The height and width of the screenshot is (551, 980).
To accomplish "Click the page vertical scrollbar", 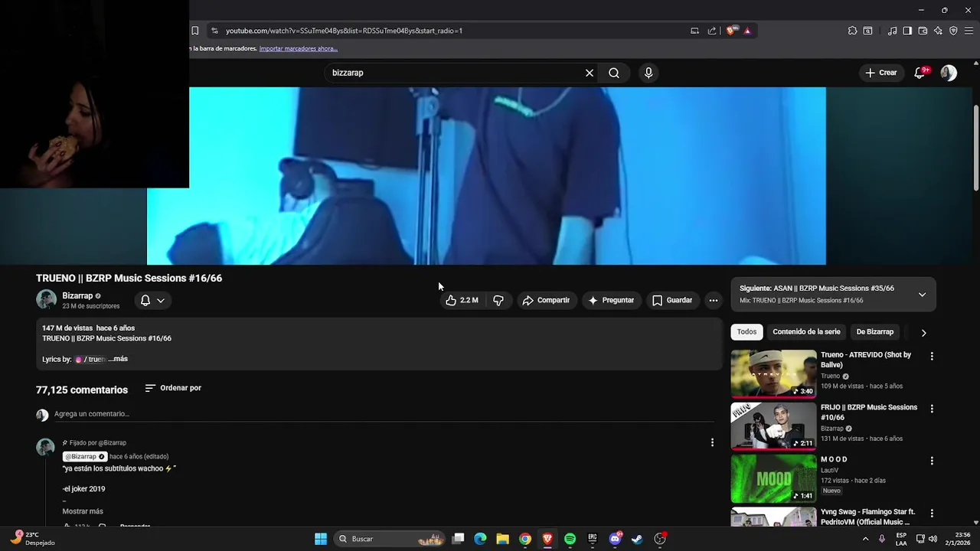I will coord(975,147).
